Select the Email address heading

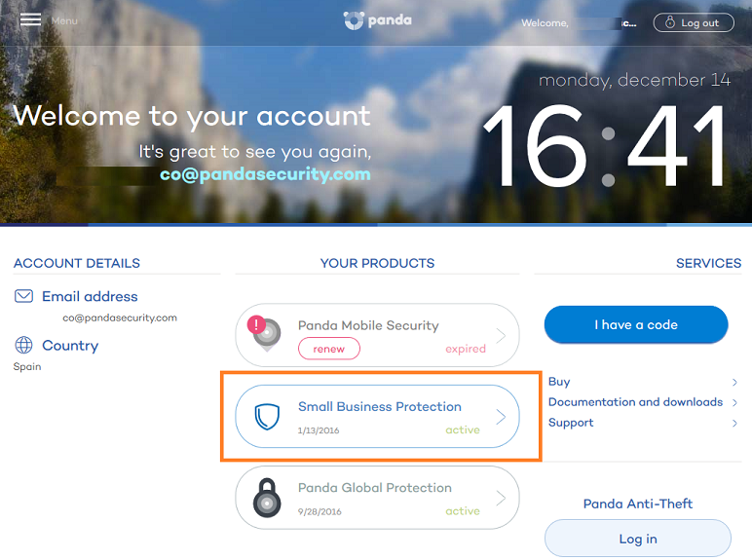tap(90, 296)
